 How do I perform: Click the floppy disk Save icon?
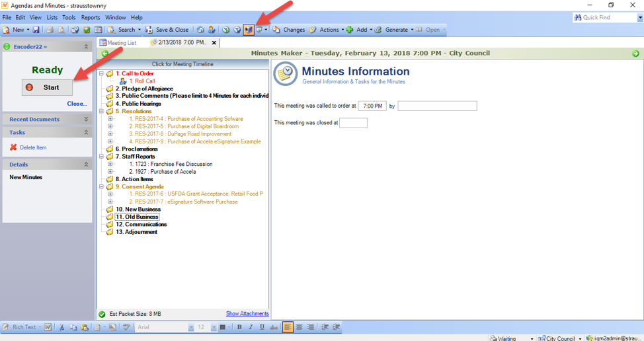pyautogui.click(x=36, y=30)
